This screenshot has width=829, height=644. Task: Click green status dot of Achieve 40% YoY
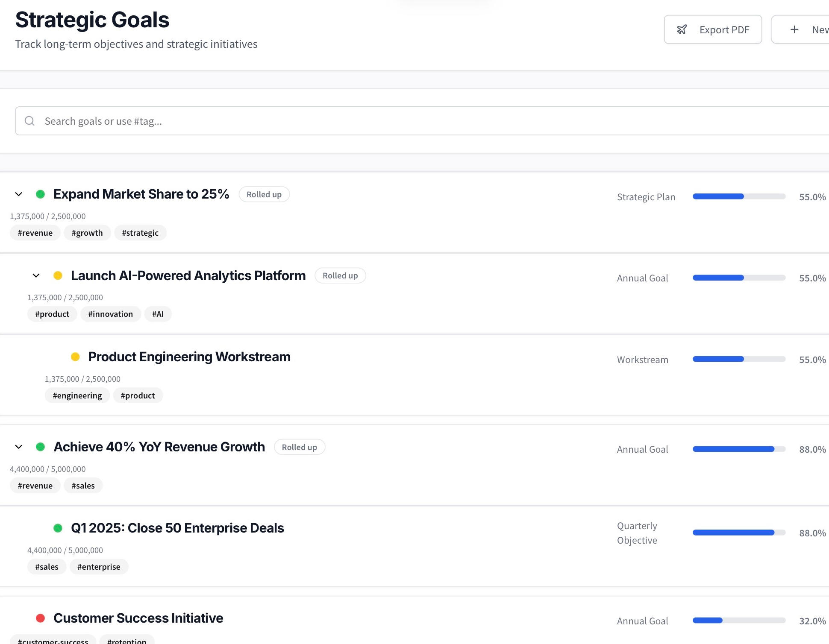tap(41, 447)
